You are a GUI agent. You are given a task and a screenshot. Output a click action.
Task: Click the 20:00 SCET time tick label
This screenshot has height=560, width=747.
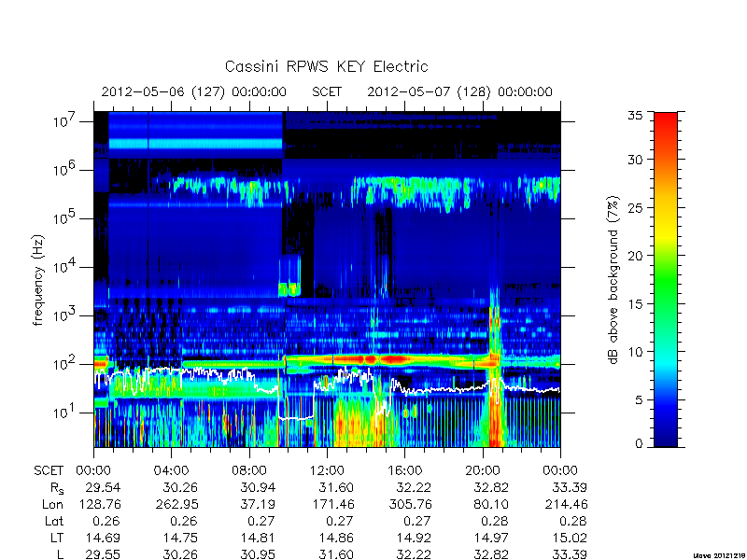click(x=483, y=471)
